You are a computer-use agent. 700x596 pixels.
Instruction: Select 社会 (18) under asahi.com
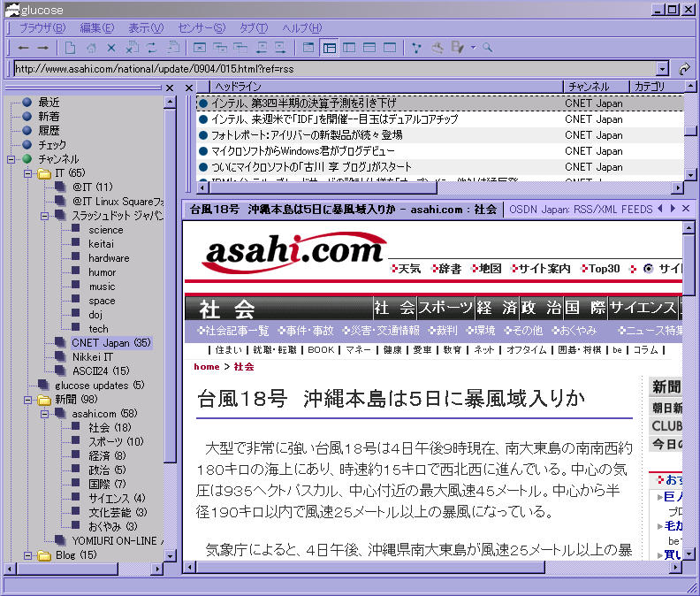pyautogui.click(x=110, y=428)
